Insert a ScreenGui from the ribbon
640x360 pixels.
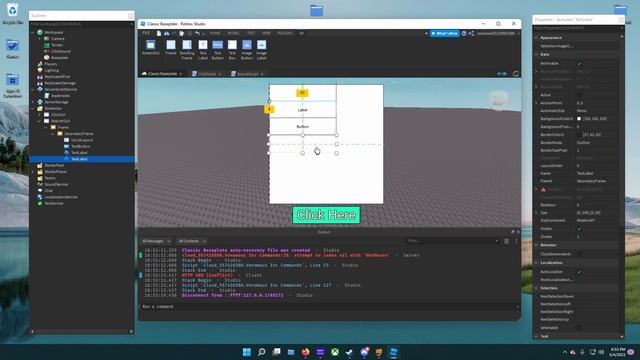point(151,48)
